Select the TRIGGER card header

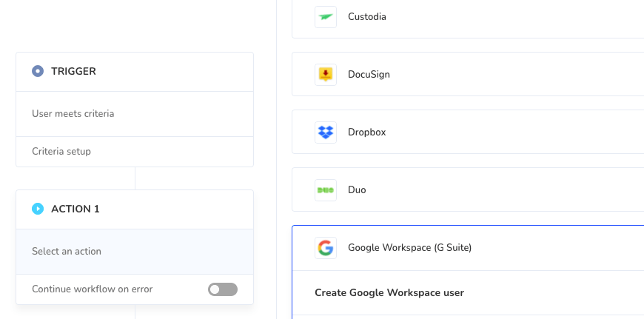coord(133,72)
